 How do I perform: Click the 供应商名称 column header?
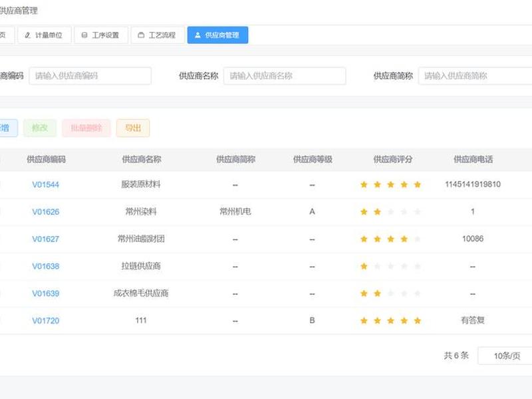pyautogui.click(x=142, y=159)
